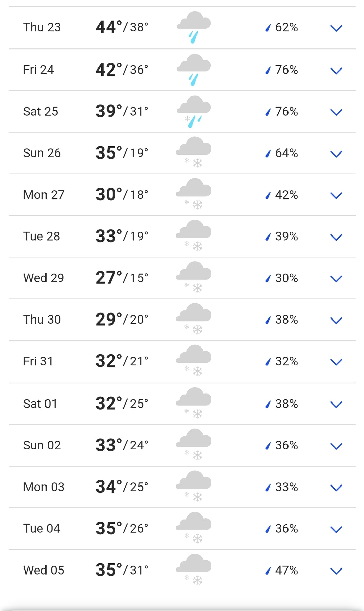Click the rain cloud icon for Fri 24

193,70
